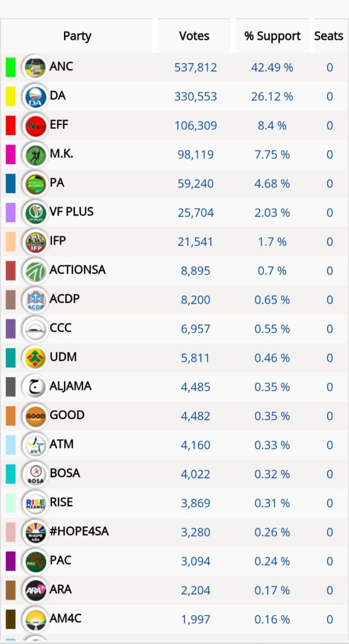349x644 pixels.
Task: Click the Seats column header
Action: [x=329, y=36]
